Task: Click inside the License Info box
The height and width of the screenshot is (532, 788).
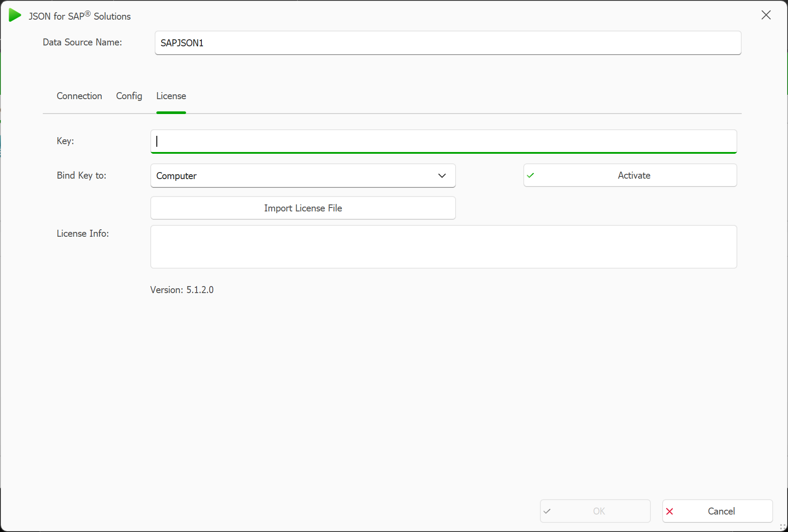Action: point(443,247)
